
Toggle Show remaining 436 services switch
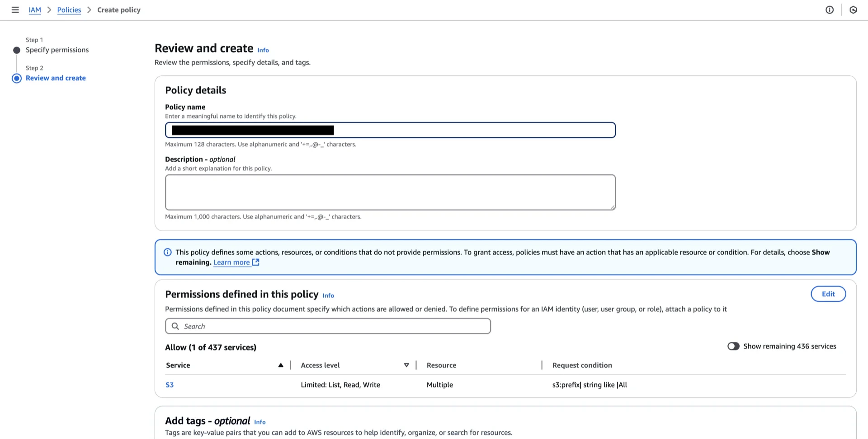coord(733,346)
